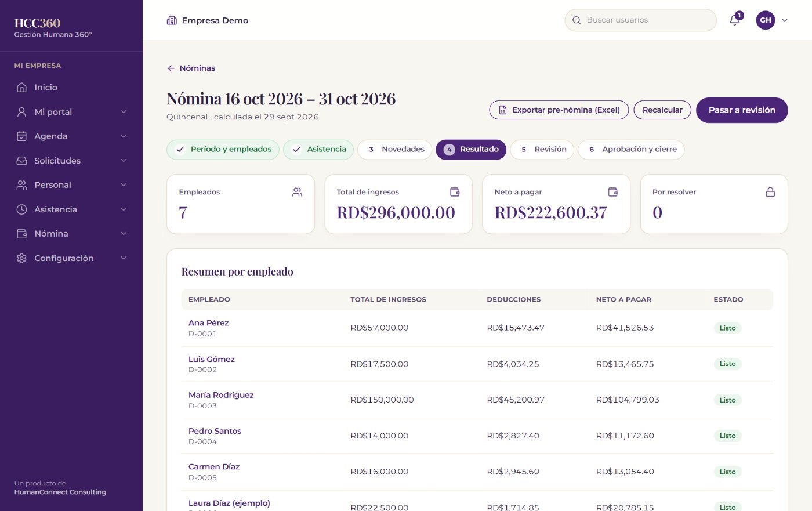The height and width of the screenshot is (511, 812).
Task: Click the Nómina wallet icon in sidebar
Action: (21, 234)
